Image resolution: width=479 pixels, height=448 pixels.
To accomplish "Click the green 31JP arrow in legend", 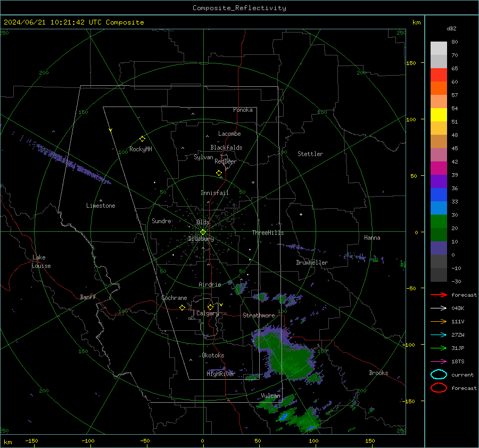I will [x=439, y=348].
